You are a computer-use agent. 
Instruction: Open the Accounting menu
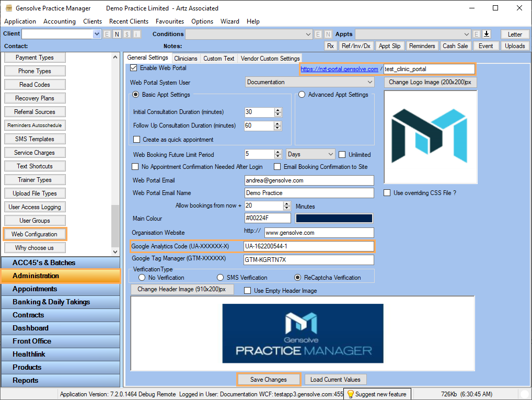point(60,21)
